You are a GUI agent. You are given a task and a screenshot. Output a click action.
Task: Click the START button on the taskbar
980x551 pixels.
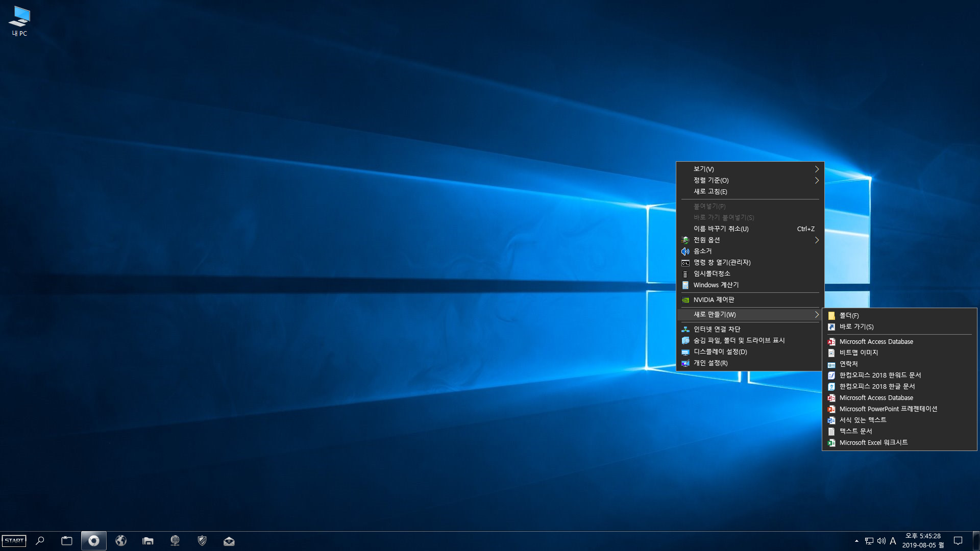coord(14,541)
